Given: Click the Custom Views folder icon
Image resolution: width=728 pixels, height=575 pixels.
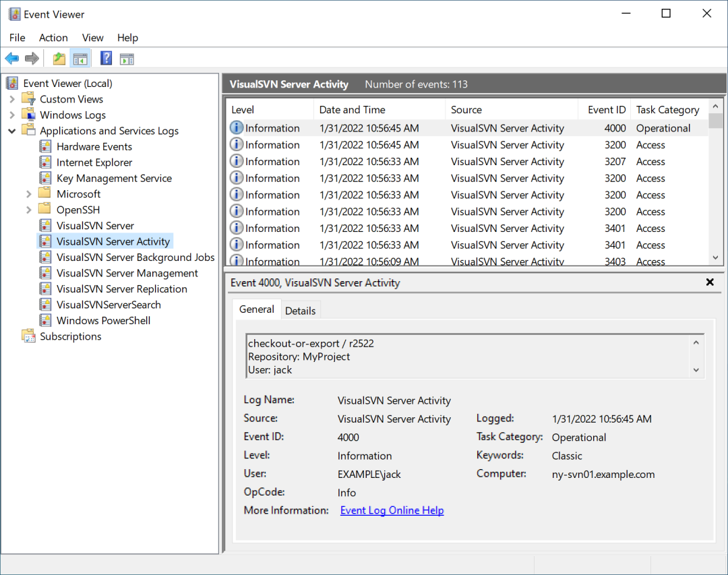Looking at the screenshot, I should click(x=29, y=98).
